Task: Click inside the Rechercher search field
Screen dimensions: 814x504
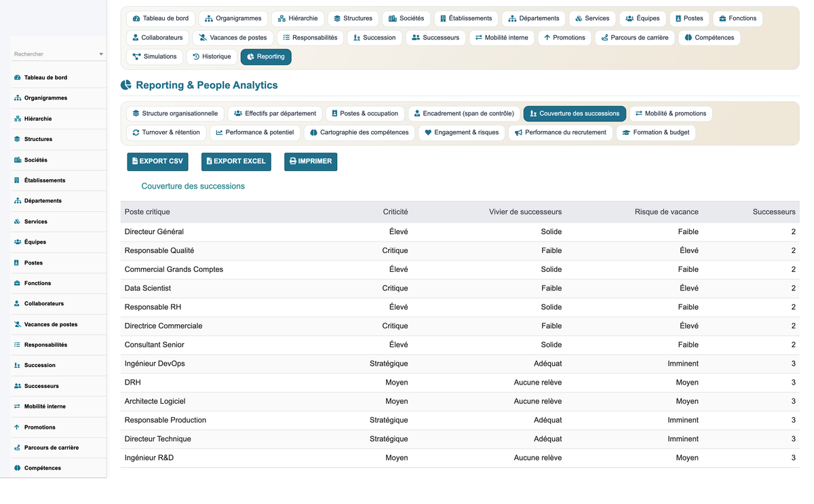Action: click(58, 54)
